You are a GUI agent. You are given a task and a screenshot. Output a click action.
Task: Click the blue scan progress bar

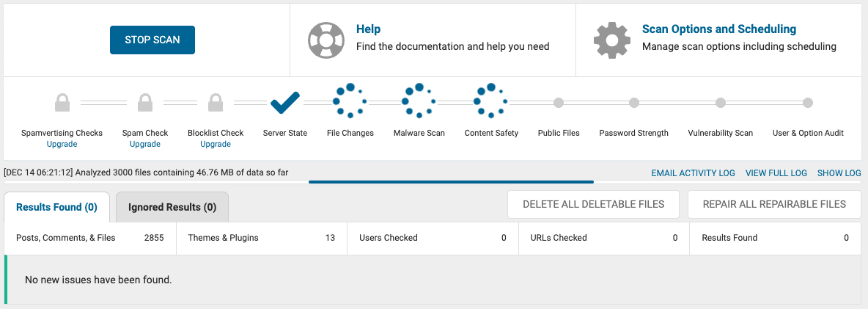451,181
